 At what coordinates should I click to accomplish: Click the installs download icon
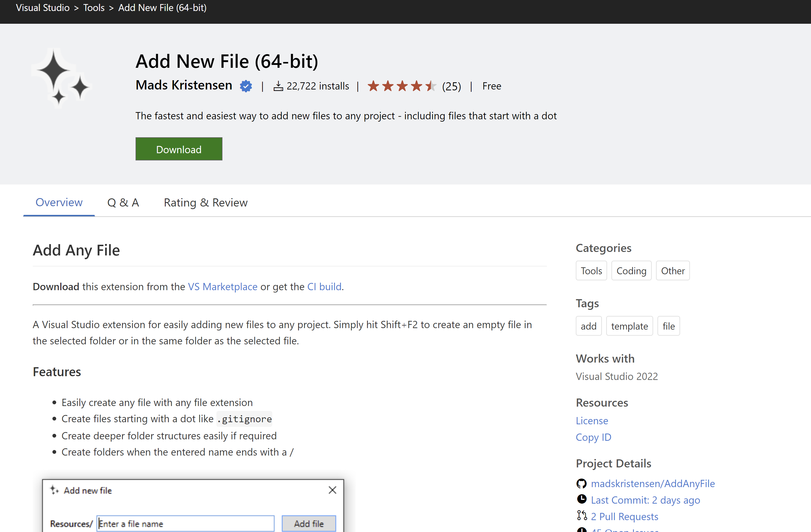click(278, 86)
